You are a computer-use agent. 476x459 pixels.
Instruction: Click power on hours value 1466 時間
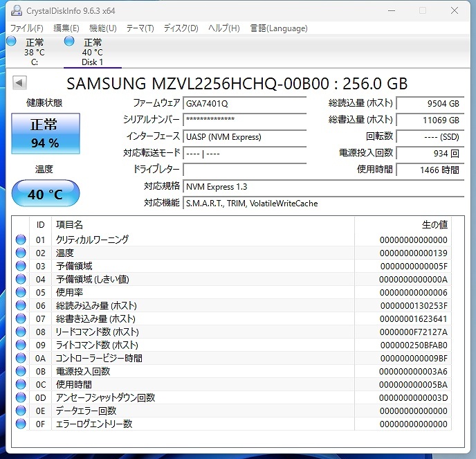[430, 170]
